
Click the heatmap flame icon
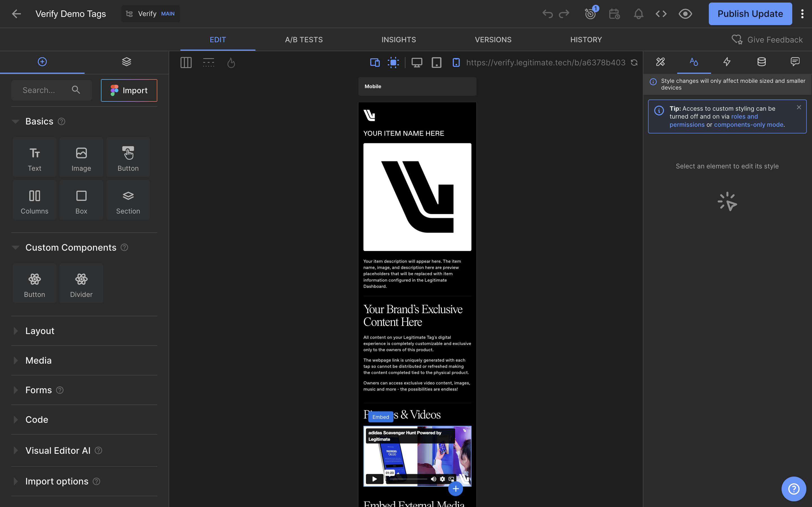pos(231,63)
